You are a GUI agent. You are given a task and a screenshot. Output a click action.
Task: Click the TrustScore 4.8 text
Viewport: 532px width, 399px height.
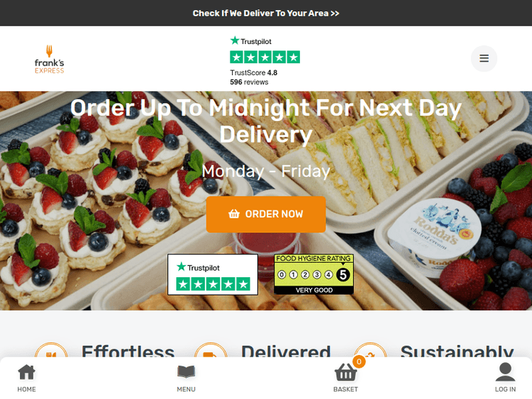(x=253, y=72)
